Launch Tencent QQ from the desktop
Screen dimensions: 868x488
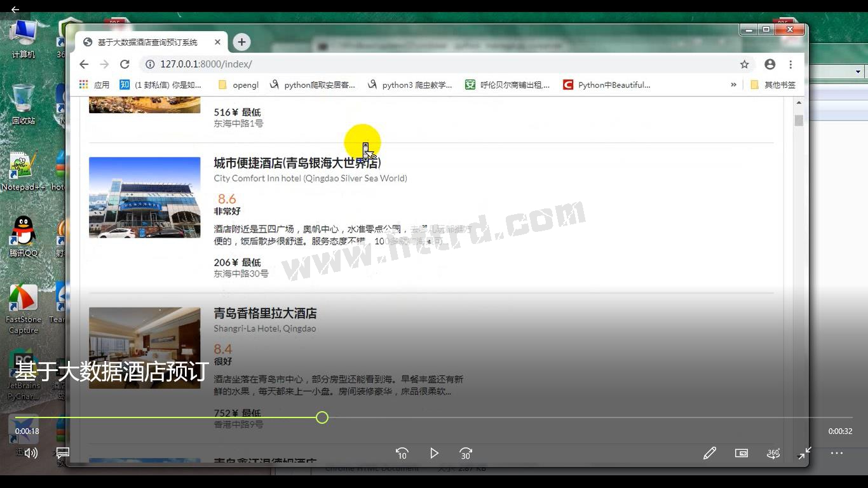[x=24, y=236]
